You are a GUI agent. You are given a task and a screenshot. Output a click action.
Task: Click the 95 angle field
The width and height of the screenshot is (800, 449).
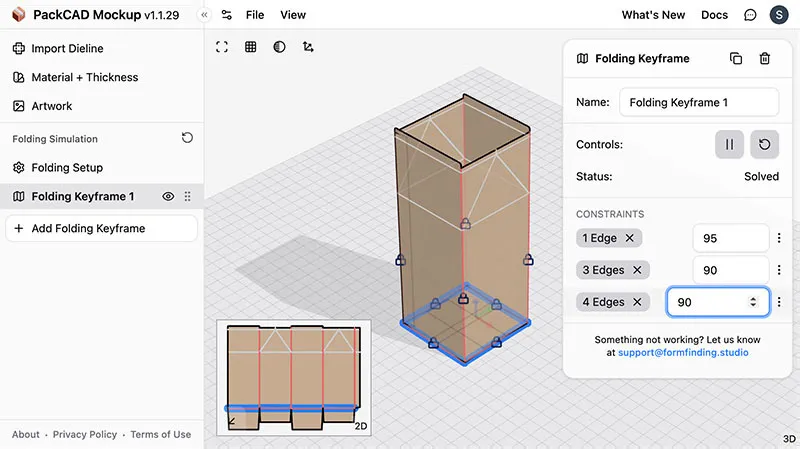tap(731, 238)
